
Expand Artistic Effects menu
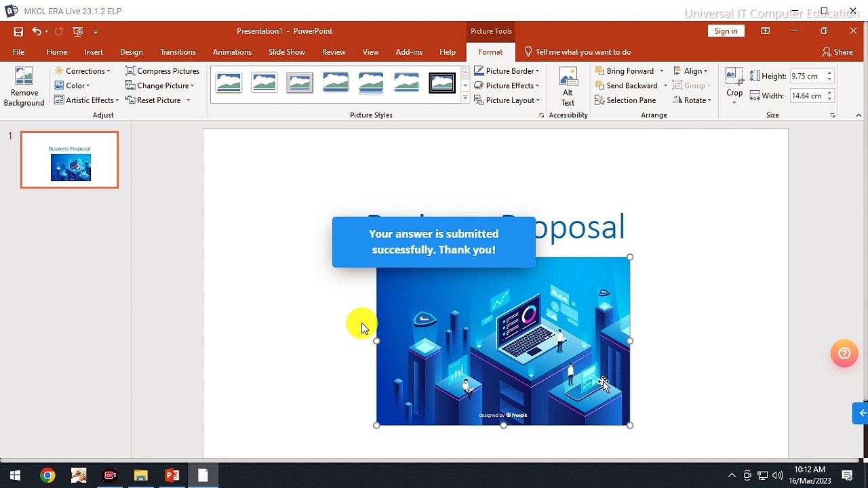click(x=86, y=100)
